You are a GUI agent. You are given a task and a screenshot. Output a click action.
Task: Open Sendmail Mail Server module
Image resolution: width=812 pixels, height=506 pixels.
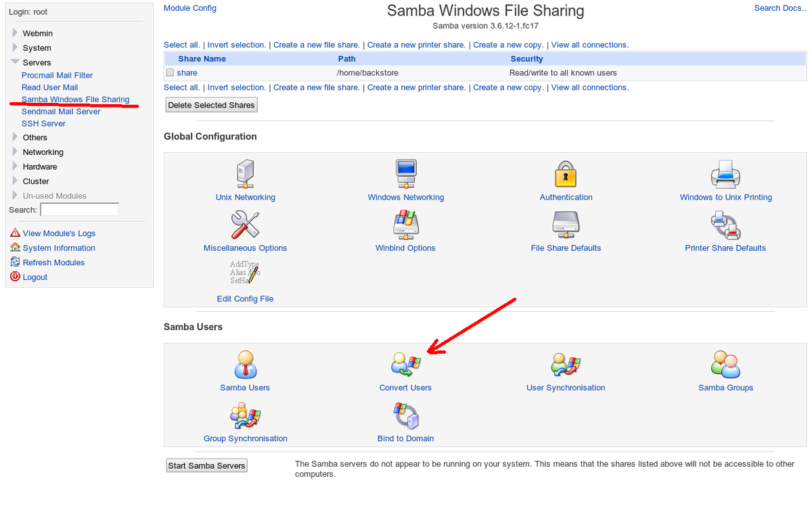pyautogui.click(x=61, y=112)
